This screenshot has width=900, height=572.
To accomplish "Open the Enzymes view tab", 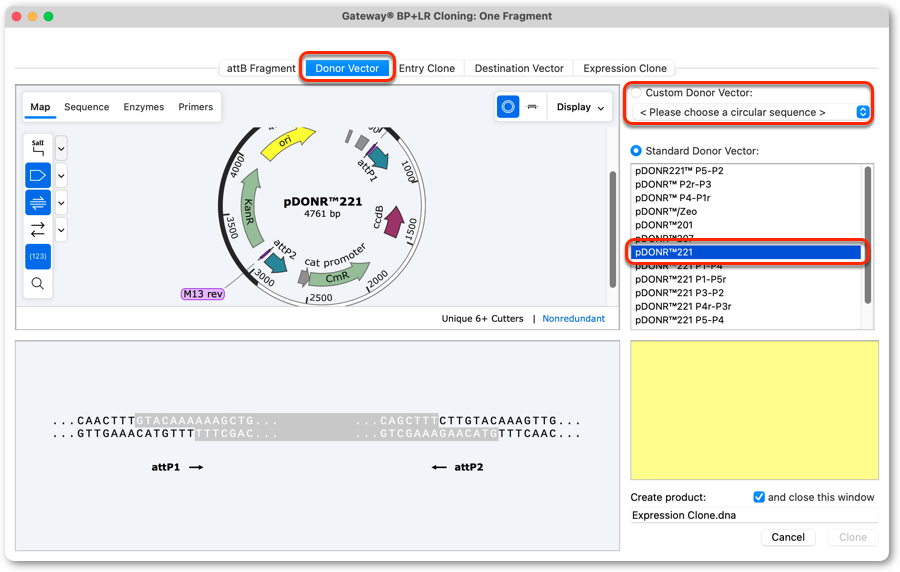I will [x=143, y=107].
